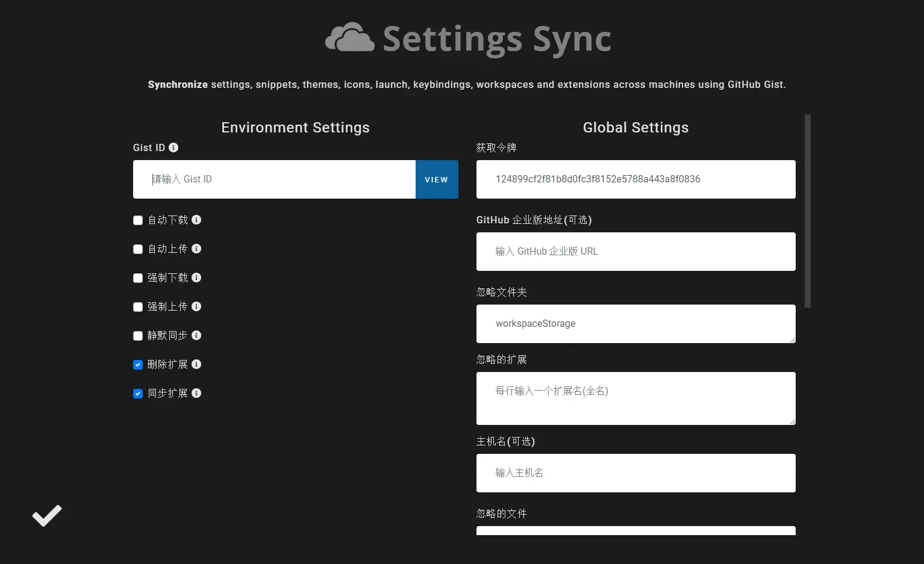Enable the 自动上传 checkbox
The height and width of the screenshot is (564, 924).
pos(138,249)
